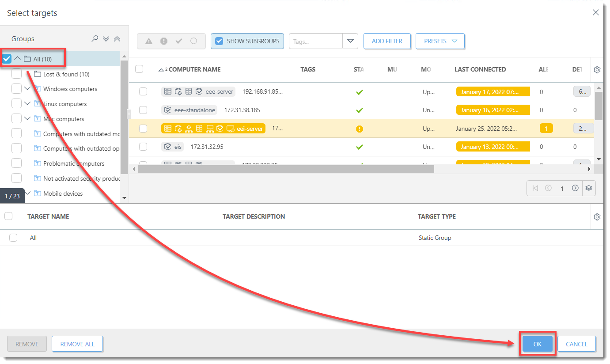The width and height of the screenshot is (610, 364).
Task: Open the page layers options icon
Action: pos(589,188)
